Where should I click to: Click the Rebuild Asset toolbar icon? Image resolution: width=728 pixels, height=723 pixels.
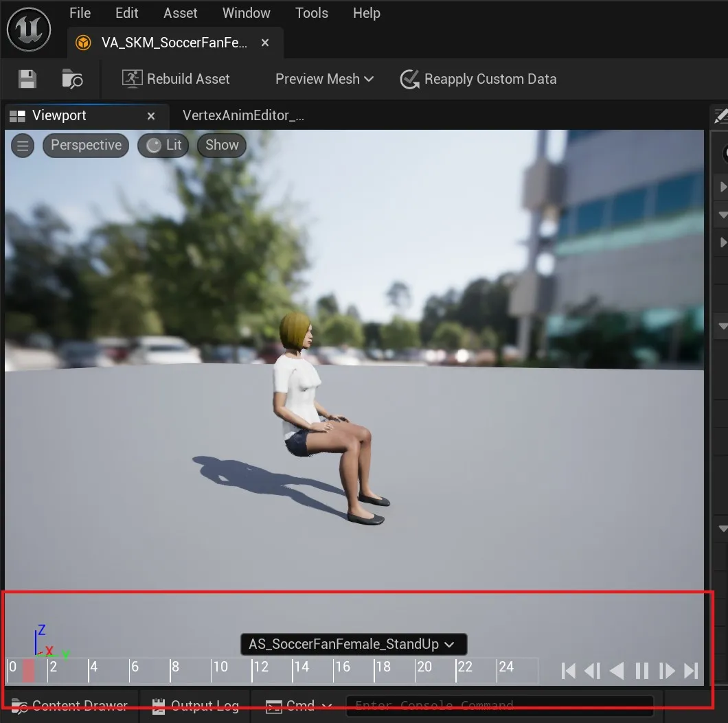(130, 78)
